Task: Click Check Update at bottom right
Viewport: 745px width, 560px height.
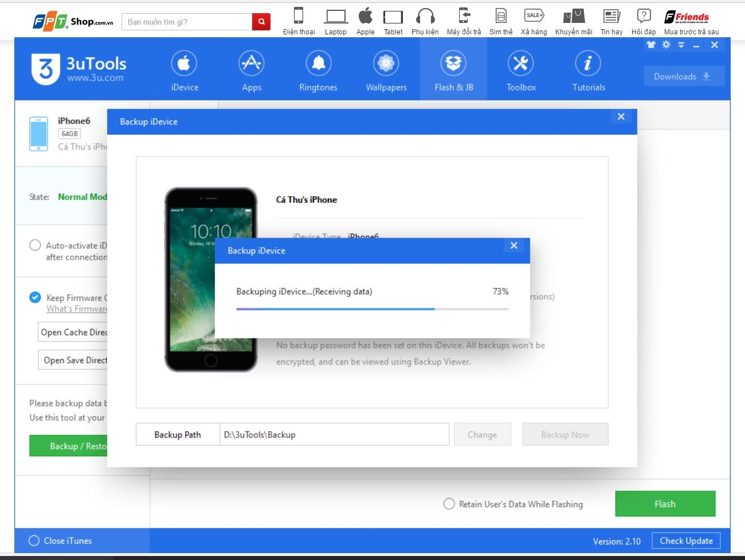Action: (x=686, y=541)
